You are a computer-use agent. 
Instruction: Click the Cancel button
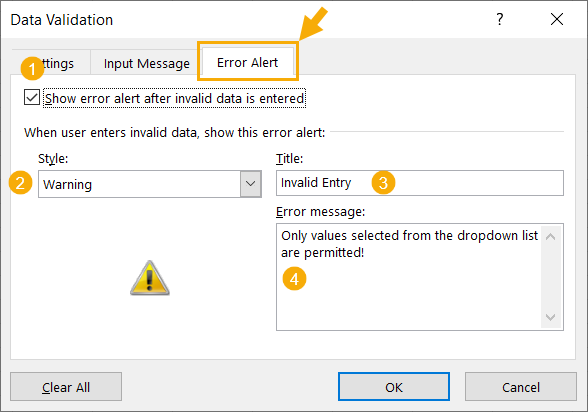point(521,387)
